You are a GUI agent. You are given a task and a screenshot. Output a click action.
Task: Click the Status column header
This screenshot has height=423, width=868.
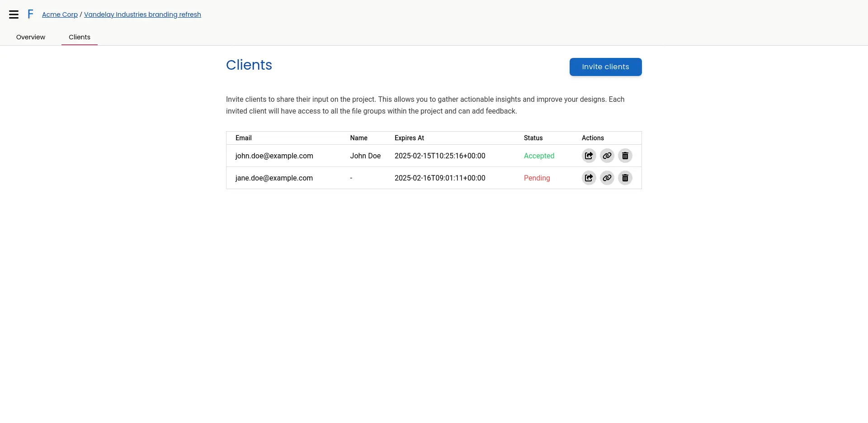click(533, 138)
